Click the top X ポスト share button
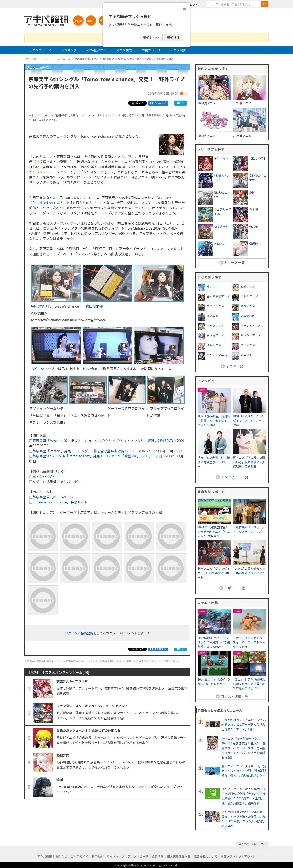This screenshot has height=868, width=293. 137,103
